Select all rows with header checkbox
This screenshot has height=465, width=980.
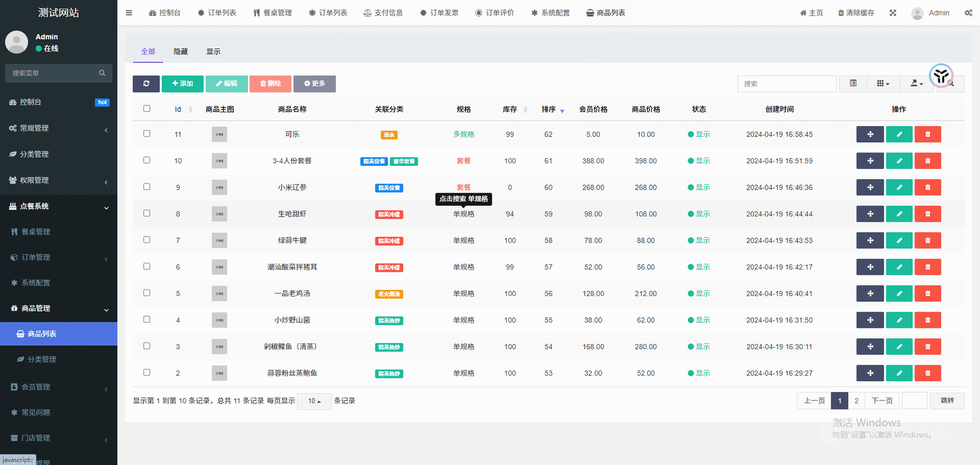[147, 109]
